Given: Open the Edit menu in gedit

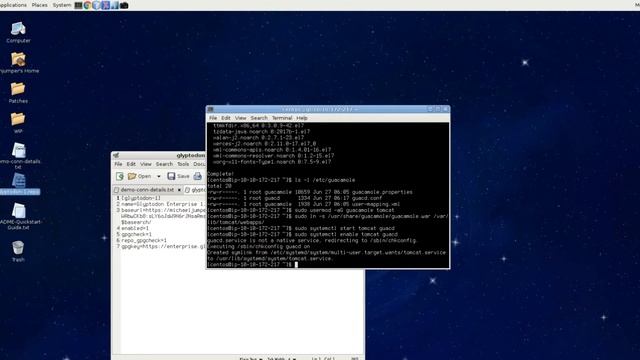Looking at the screenshot, I should tap(131, 164).
